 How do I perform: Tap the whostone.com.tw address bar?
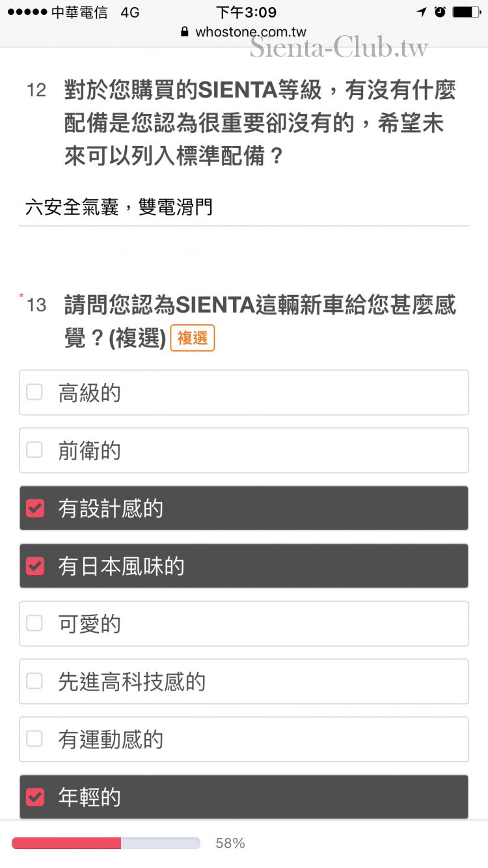pyautogui.click(x=250, y=32)
